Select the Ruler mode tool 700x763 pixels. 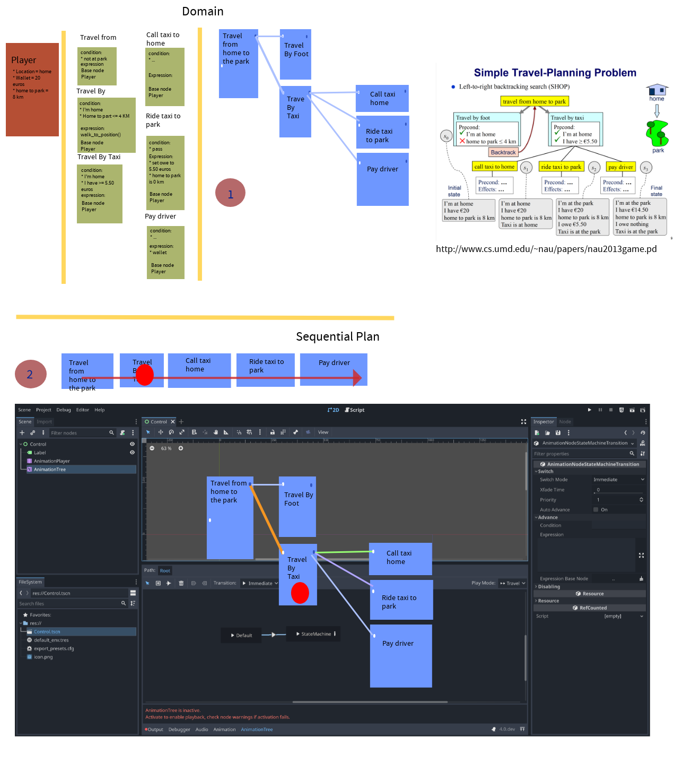tap(225, 432)
